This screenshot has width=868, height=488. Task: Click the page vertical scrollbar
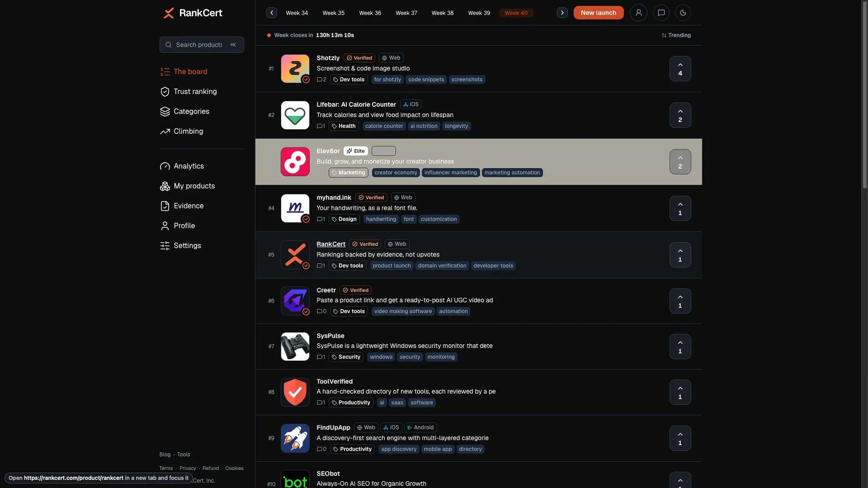[864, 95]
